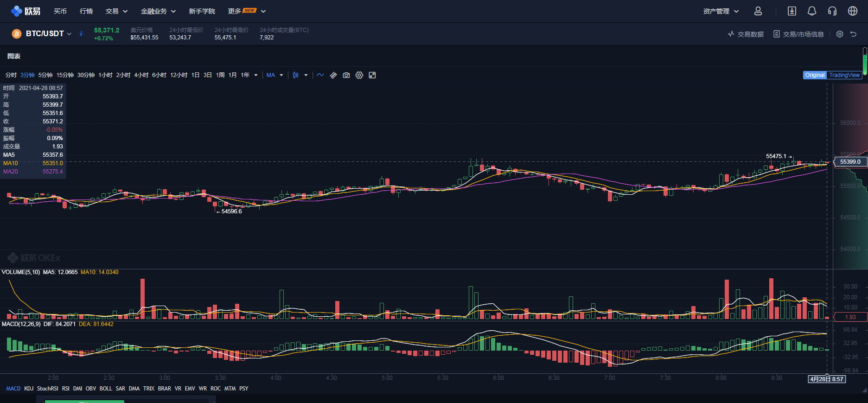Open language globe icon
Screen dimensions: 868x403
tap(853, 11)
